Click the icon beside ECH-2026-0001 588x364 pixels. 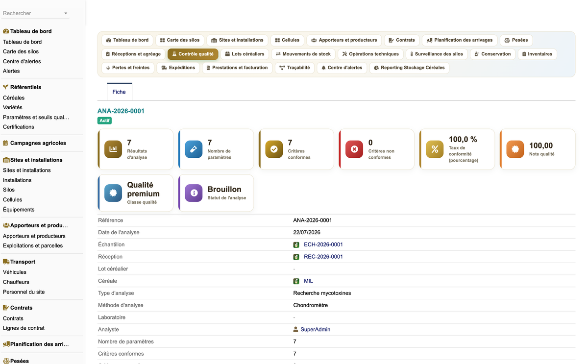pos(296,244)
